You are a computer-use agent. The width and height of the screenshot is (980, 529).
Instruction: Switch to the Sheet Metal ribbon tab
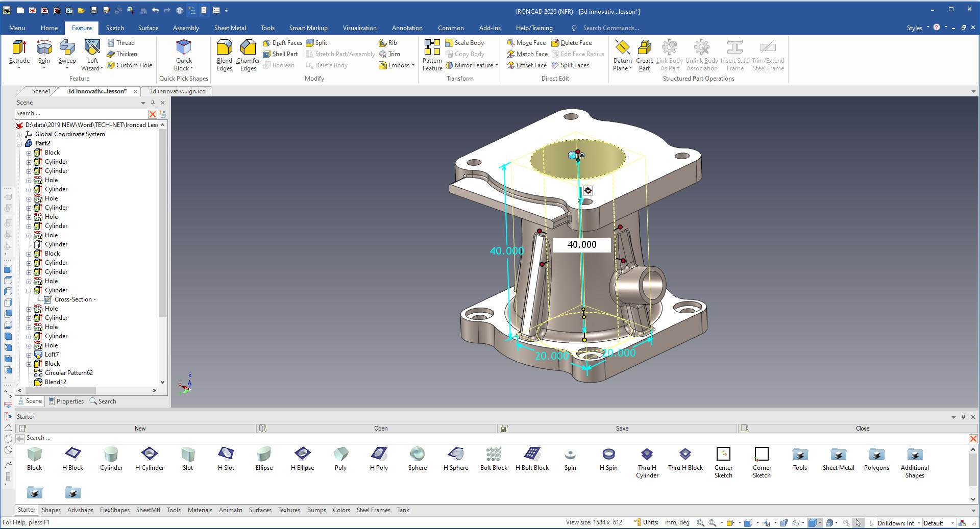tap(230, 28)
